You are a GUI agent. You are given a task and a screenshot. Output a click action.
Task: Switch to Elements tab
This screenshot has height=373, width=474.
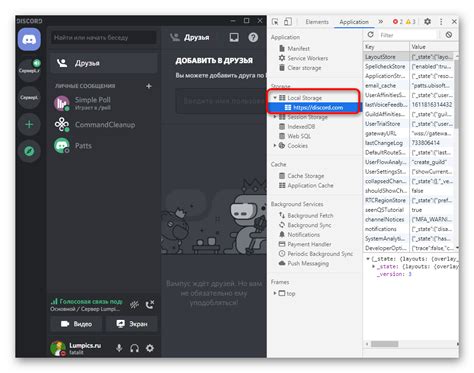[317, 22]
